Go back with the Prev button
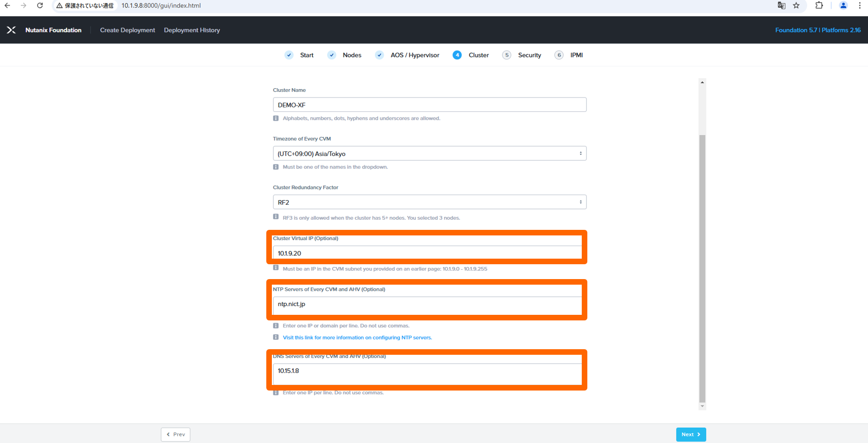 pyautogui.click(x=175, y=435)
